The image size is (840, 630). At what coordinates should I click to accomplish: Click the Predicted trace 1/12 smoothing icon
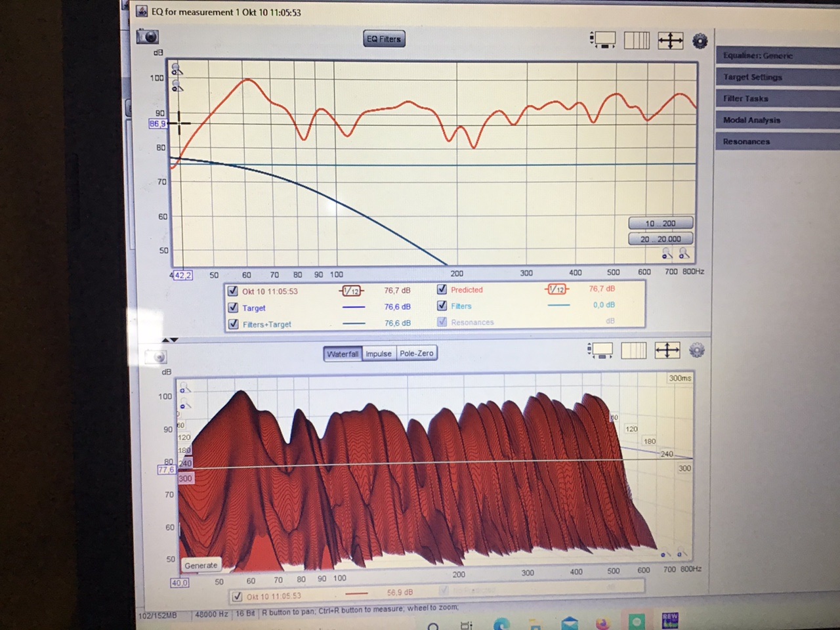click(x=556, y=289)
